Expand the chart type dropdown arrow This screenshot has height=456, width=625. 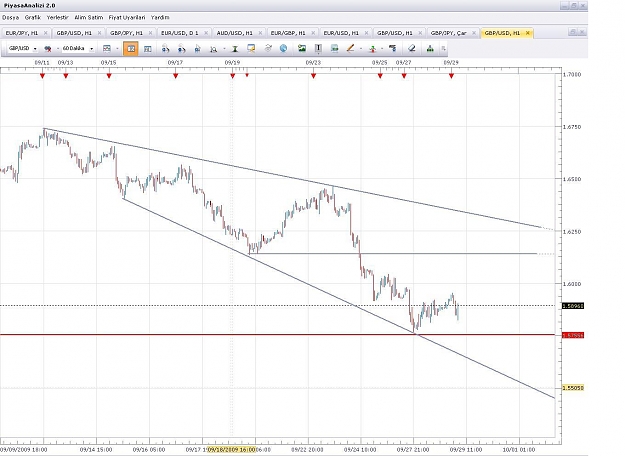pos(117,49)
